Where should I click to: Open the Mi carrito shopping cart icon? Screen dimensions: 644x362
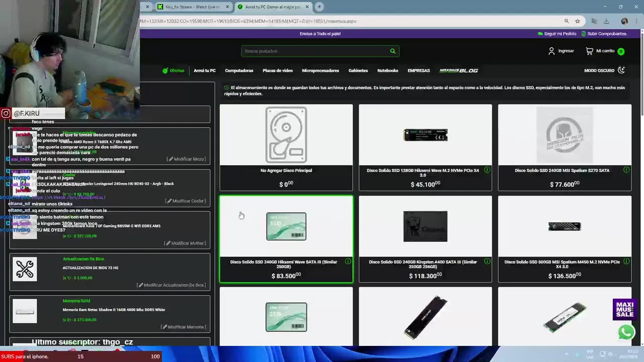point(589,51)
